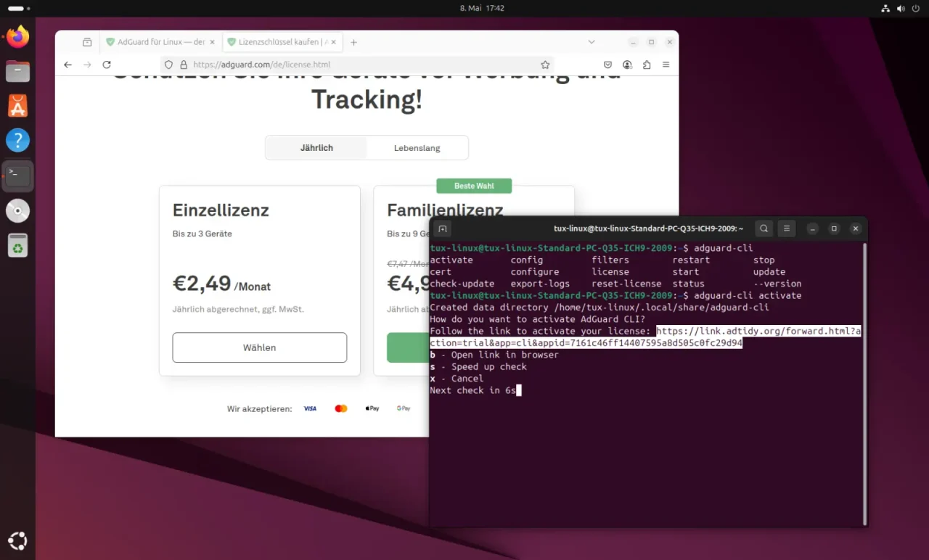The image size is (929, 560).
Task: Click the Pocket save icon in toolbar
Action: [x=608, y=65]
